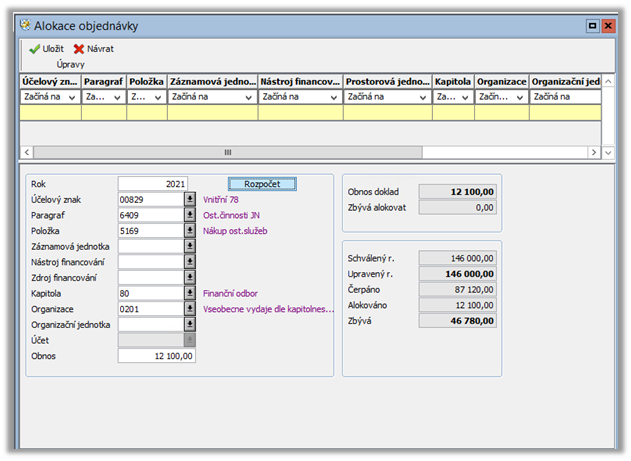Image resolution: width=631 pixels, height=461 pixels.
Task: Open lookup button next to Položka field
Action: tap(190, 231)
